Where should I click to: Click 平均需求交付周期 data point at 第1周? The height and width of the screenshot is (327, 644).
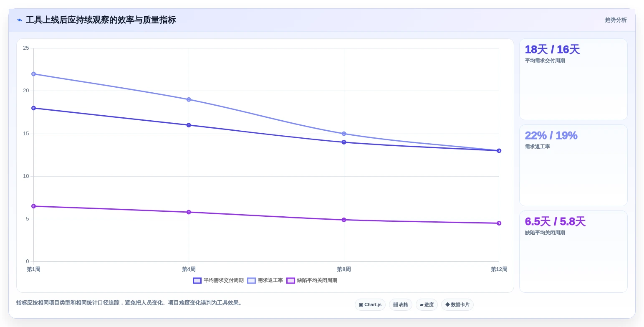tap(34, 108)
